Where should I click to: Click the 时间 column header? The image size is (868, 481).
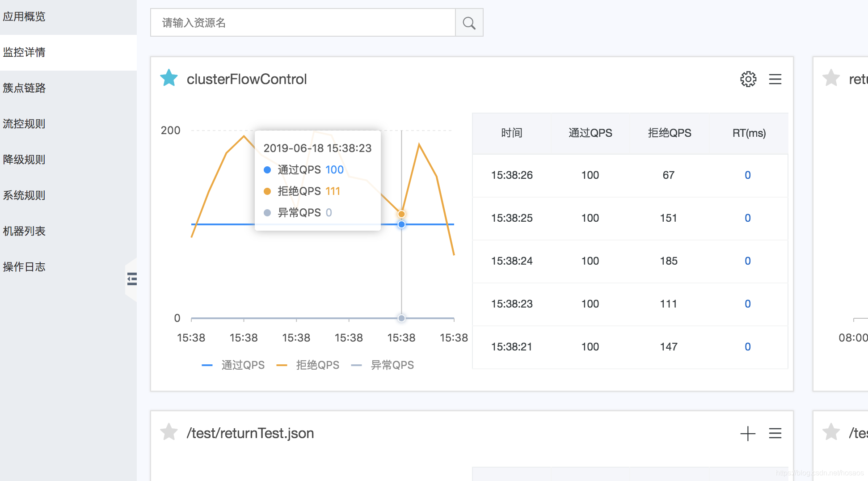pos(512,133)
